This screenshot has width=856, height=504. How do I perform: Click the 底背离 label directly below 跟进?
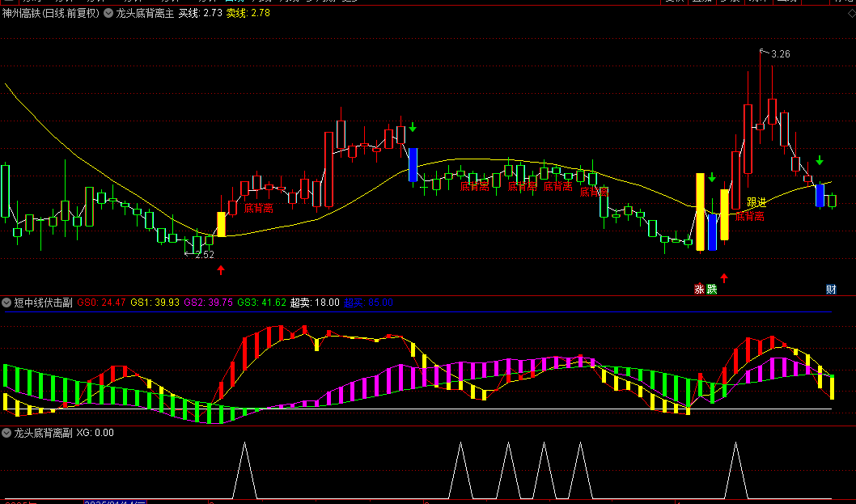click(x=749, y=216)
